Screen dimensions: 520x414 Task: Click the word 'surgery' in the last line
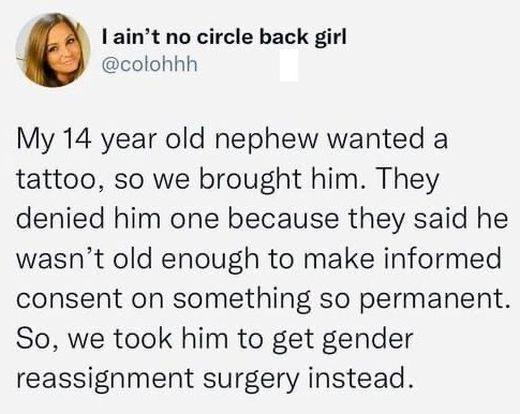(x=251, y=380)
